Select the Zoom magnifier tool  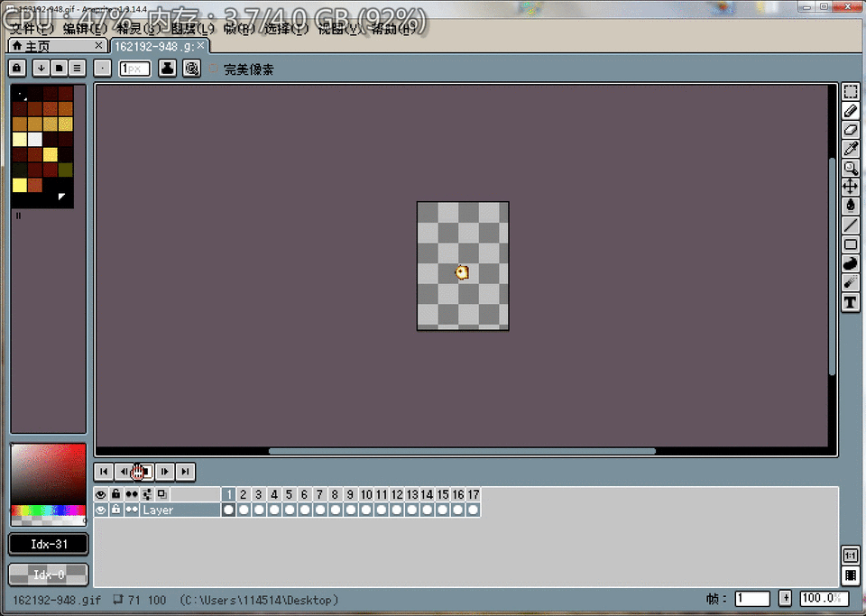(851, 168)
